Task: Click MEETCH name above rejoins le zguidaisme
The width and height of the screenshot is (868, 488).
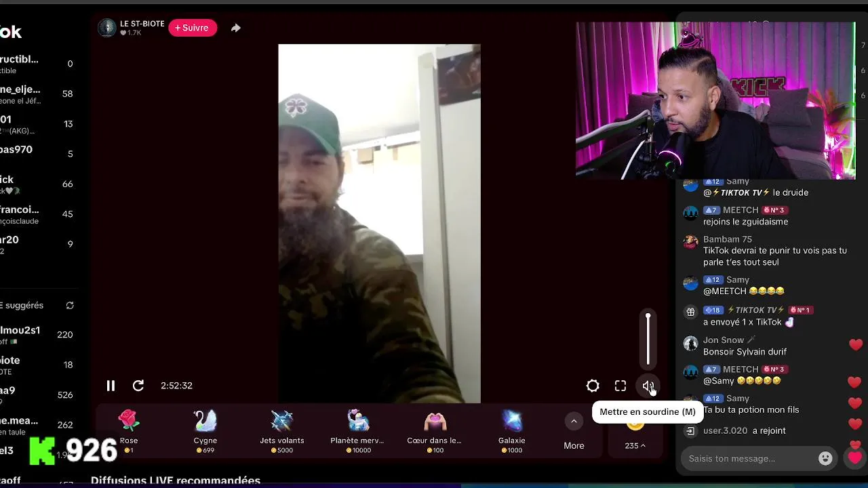Action: point(740,210)
